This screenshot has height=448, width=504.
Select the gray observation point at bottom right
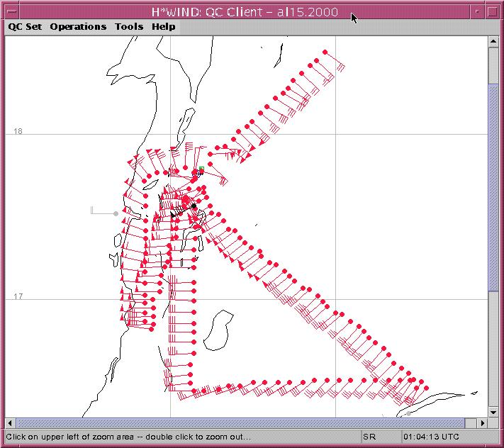click(x=408, y=413)
